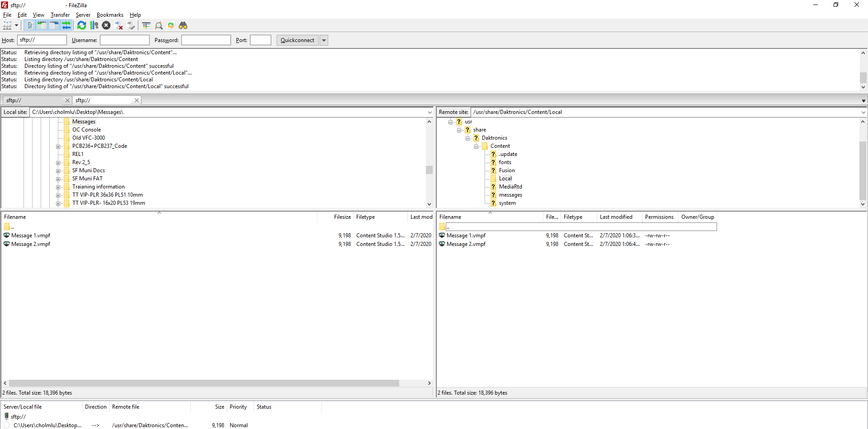This screenshot has height=429, width=868.
Task: Search for files with binoculars icon
Action: pyautogui.click(x=183, y=26)
